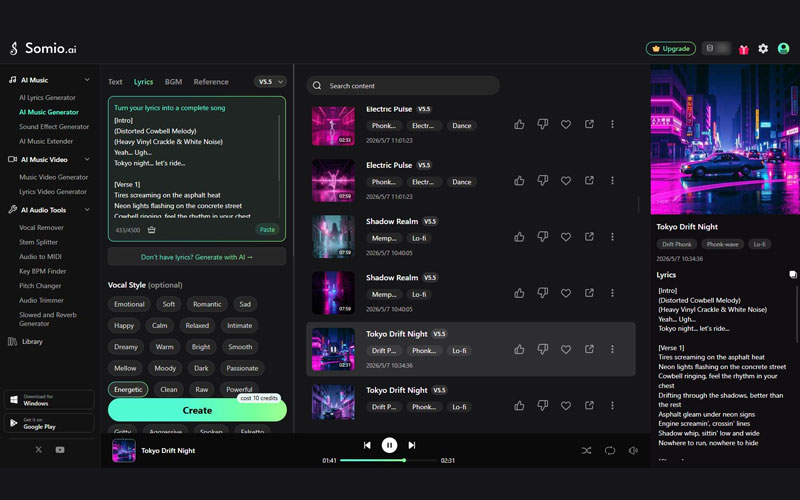The height and width of the screenshot is (500, 800).
Task: Open the settings gear
Action: [x=763, y=48]
